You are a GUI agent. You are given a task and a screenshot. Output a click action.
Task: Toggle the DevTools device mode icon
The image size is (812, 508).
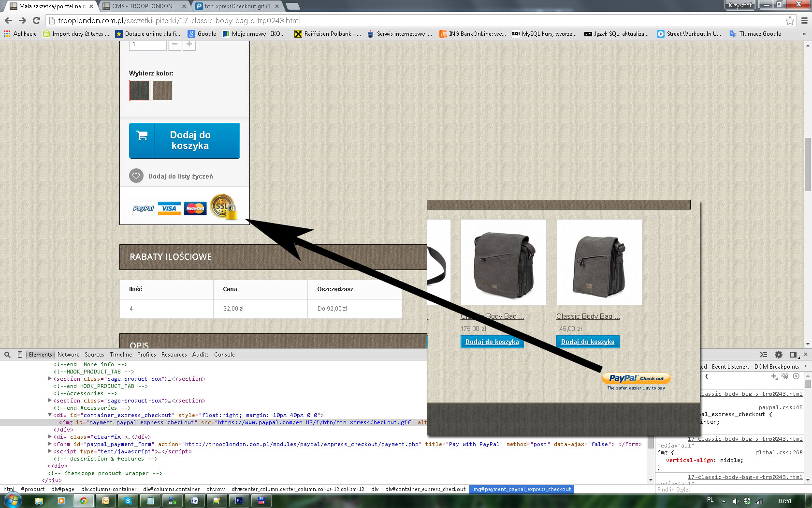pos(20,355)
